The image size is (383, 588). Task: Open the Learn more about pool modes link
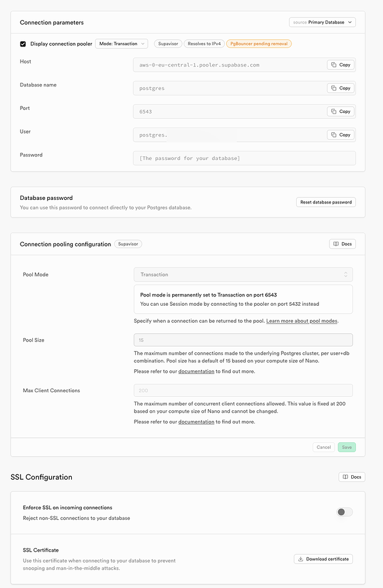[301, 320]
